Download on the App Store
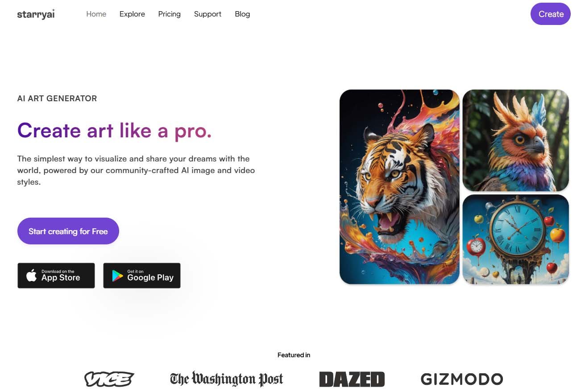585x392 pixels. click(56, 276)
